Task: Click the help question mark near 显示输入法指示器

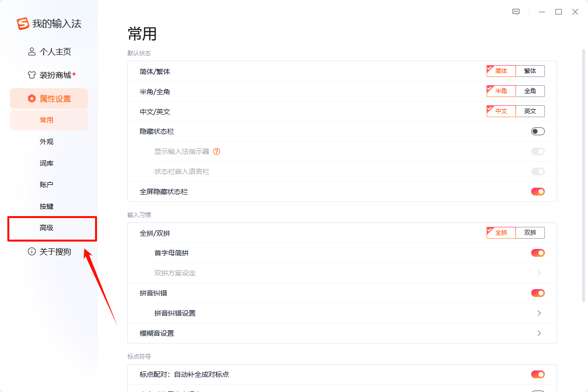Action: pyautogui.click(x=217, y=151)
